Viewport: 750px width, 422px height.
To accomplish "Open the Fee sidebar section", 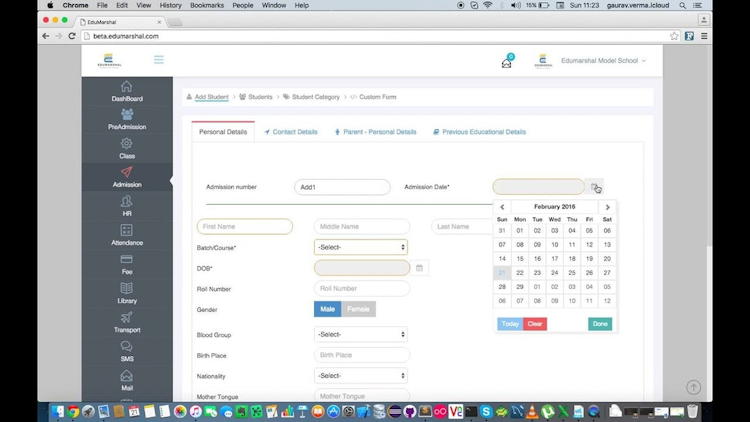I will [x=127, y=265].
